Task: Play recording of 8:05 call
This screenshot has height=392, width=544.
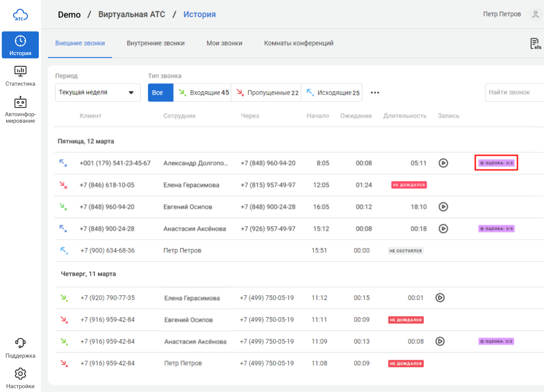Action: pos(443,163)
